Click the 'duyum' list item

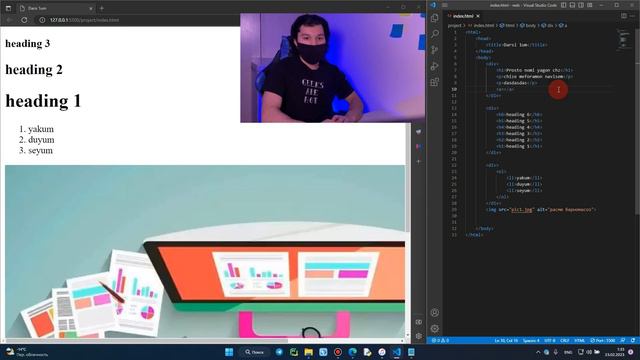point(41,140)
